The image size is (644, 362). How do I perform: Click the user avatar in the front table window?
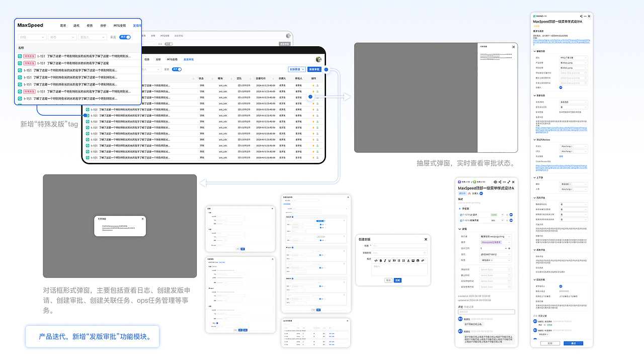point(318,59)
